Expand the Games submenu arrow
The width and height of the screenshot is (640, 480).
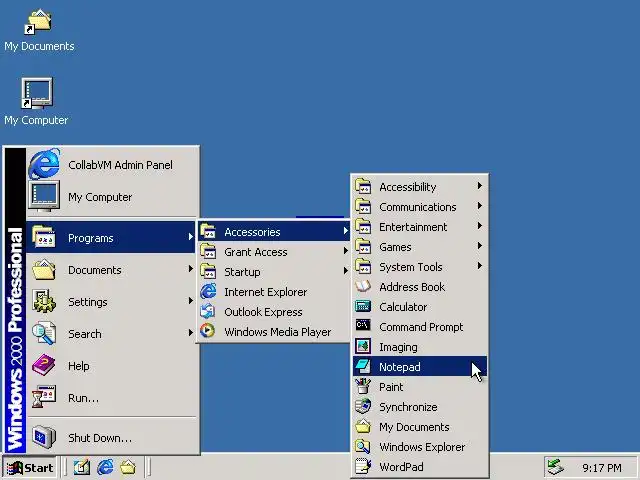[480, 246]
